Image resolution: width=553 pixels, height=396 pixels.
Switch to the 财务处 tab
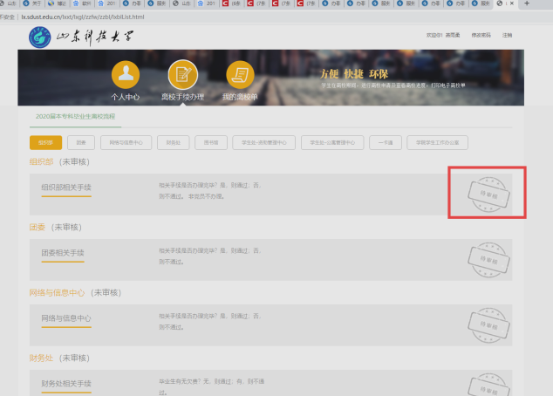[x=173, y=142]
